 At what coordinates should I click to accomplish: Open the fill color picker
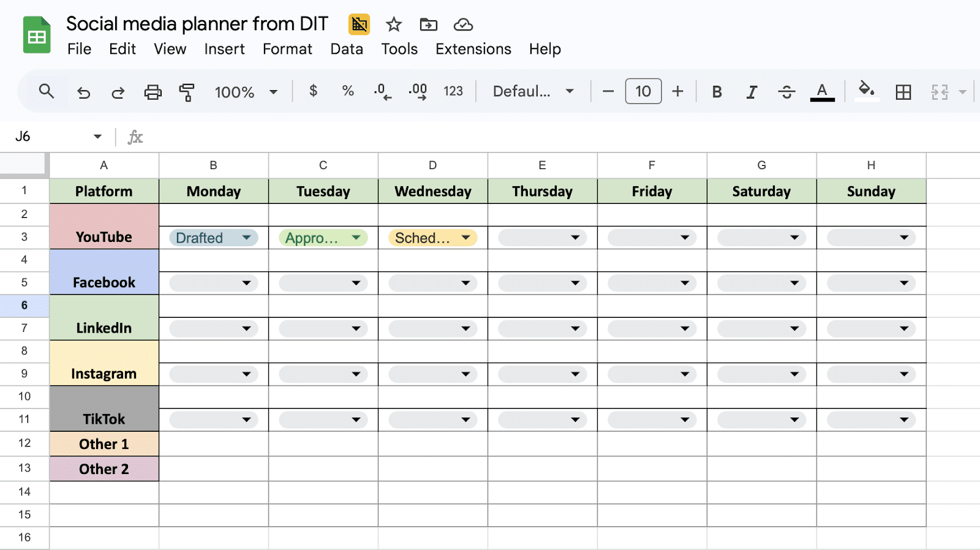pos(866,91)
